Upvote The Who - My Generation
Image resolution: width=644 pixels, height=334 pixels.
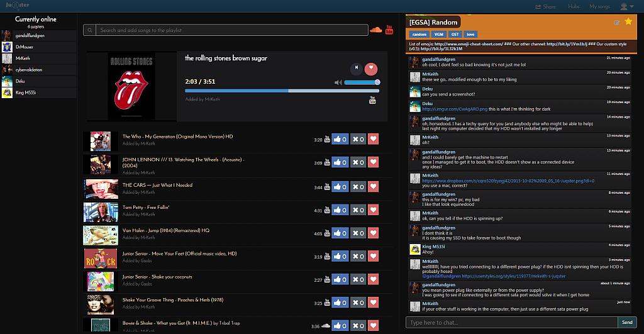pos(340,139)
